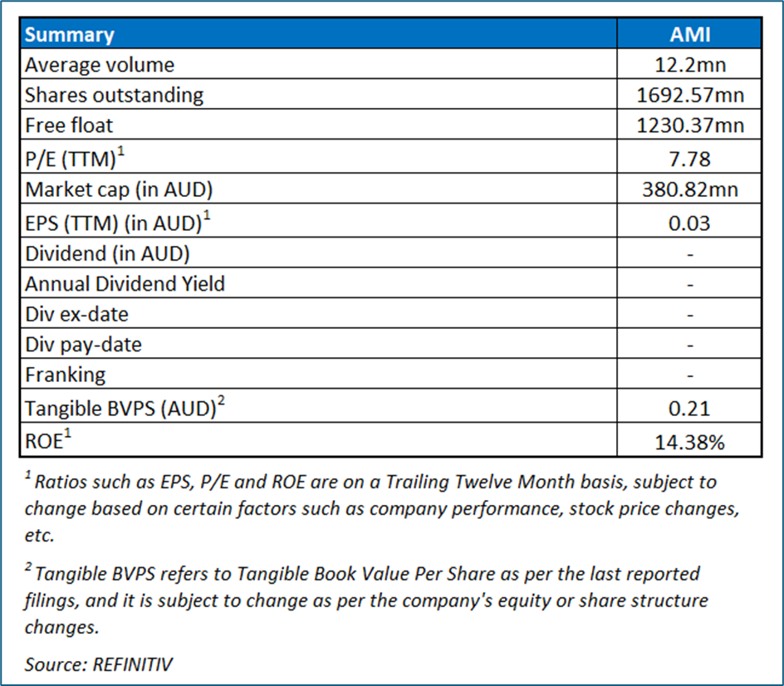This screenshot has height=686, width=784.
Task: Select the Market cap (in AUD) label
Action: (x=119, y=189)
